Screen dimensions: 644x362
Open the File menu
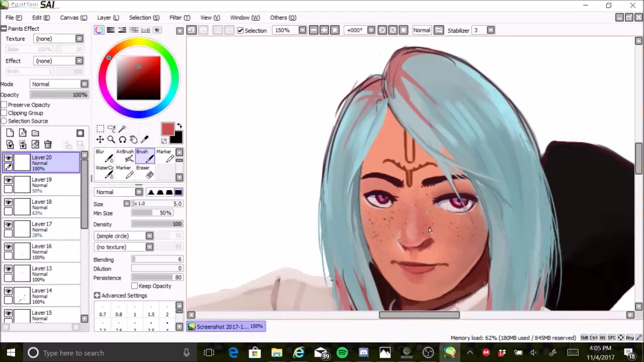(14, 18)
